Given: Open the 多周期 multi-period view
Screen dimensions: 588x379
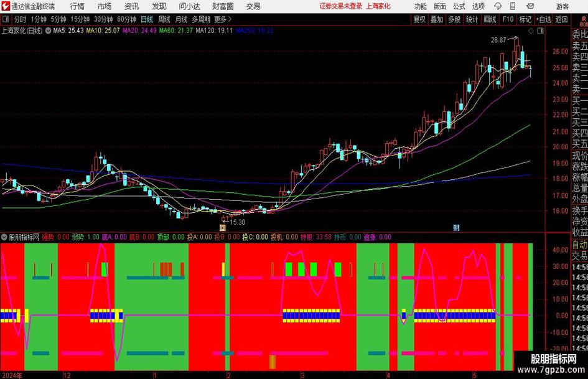Looking at the screenshot, I should point(201,19).
